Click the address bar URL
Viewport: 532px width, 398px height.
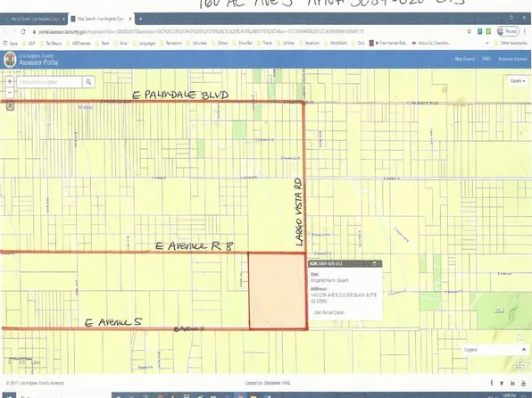pyautogui.click(x=201, y=31)
